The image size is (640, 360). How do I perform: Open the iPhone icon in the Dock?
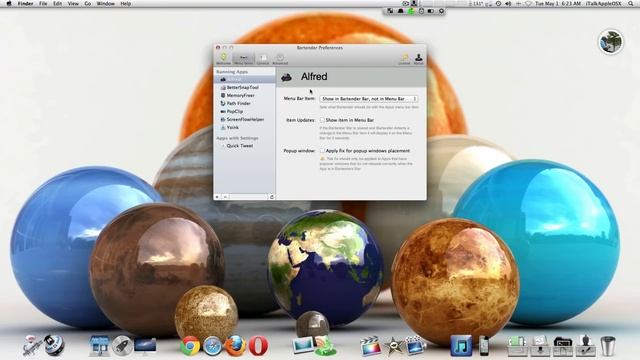click(x=484, y=346)
